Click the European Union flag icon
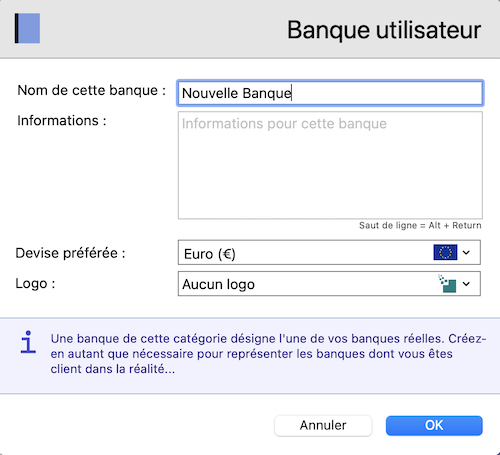This screenshot has height=455, width=500. pos(445,252)
